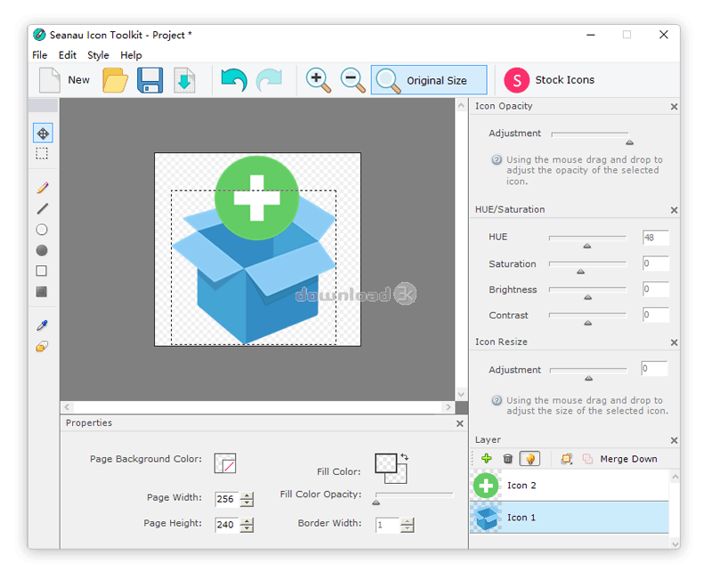Select the hollow rectangle tool
Image resolution: width=712 pixels, height=588 pixels.
[41, 270]
